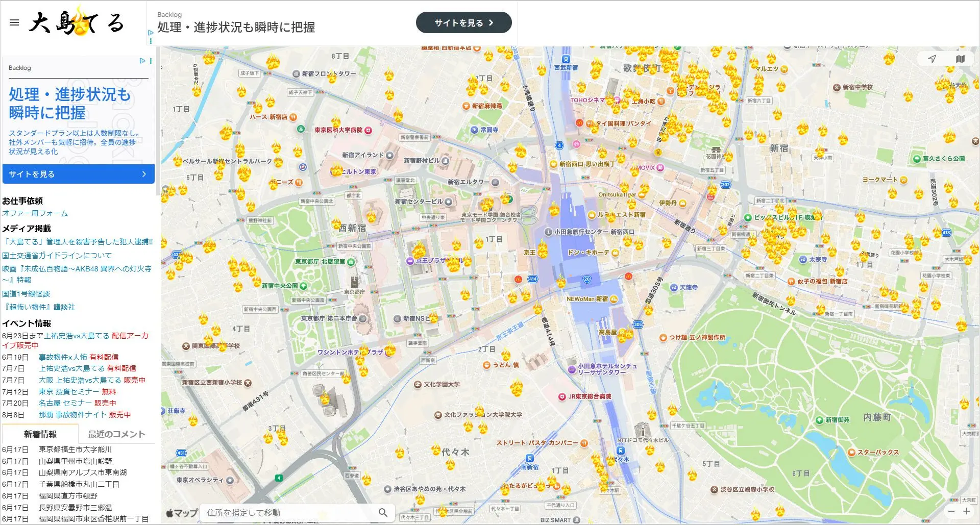
Task: Click the sidebar ad headline 処理・進捗状況も瞬時に把握
Action: coord(70,104)
